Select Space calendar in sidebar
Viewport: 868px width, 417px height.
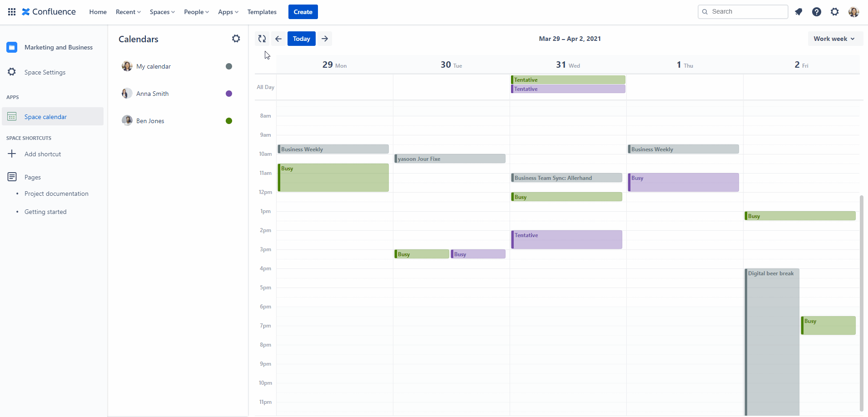(x=45, y=117)
